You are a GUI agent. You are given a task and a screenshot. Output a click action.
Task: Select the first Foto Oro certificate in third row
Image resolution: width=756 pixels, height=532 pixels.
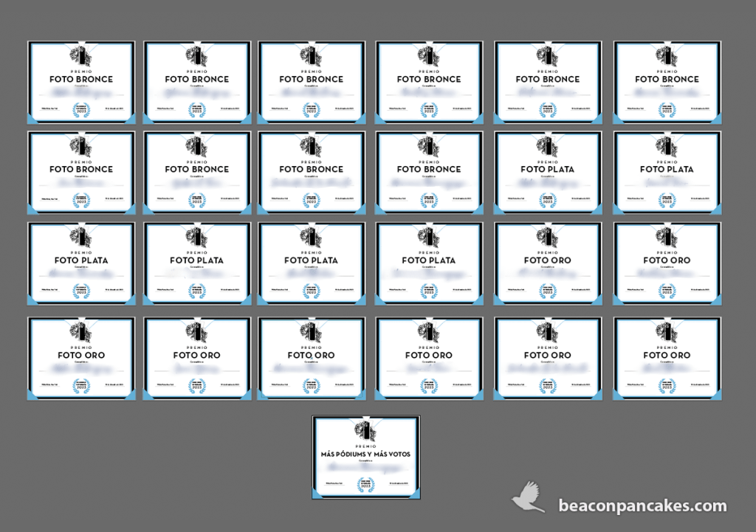pos(547,263)
